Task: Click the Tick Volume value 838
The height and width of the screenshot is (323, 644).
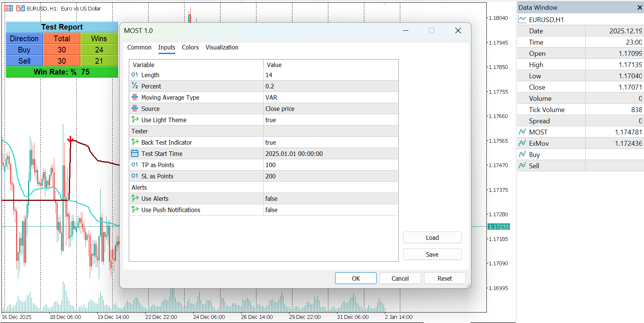Action: [x=637, y=110]
